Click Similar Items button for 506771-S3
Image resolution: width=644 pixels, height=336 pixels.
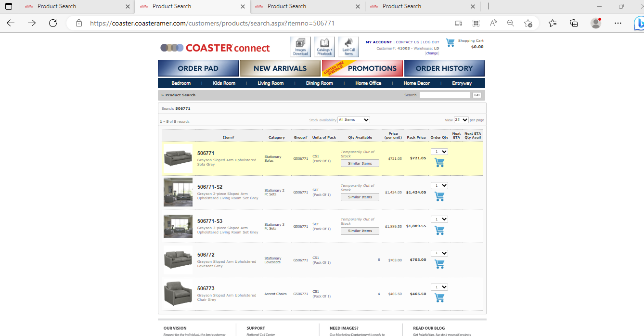pos(360,231)
